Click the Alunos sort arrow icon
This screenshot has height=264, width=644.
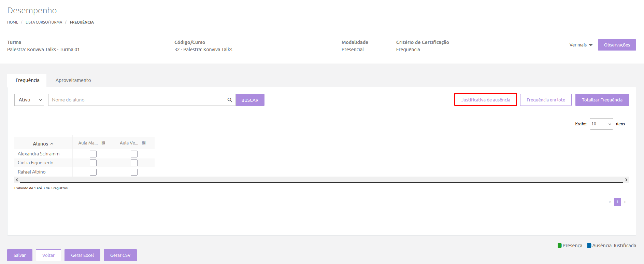52,144
